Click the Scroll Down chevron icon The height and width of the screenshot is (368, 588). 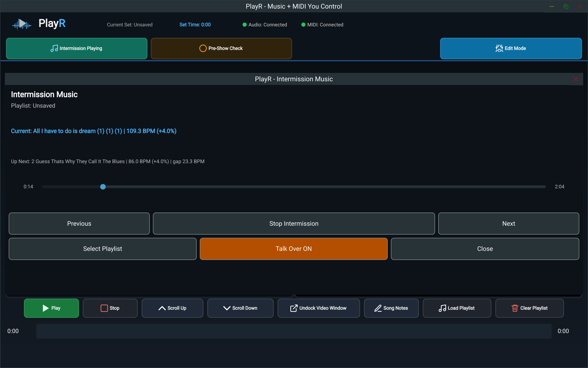[227, 308]
